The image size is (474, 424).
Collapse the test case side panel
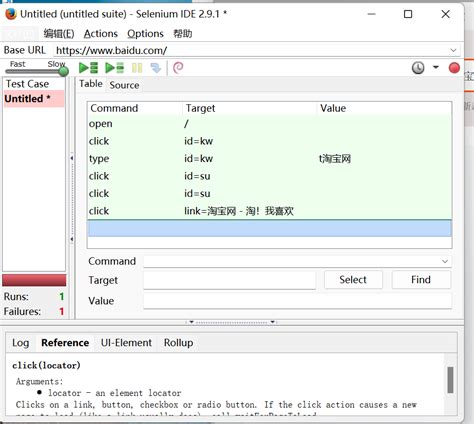72,158
